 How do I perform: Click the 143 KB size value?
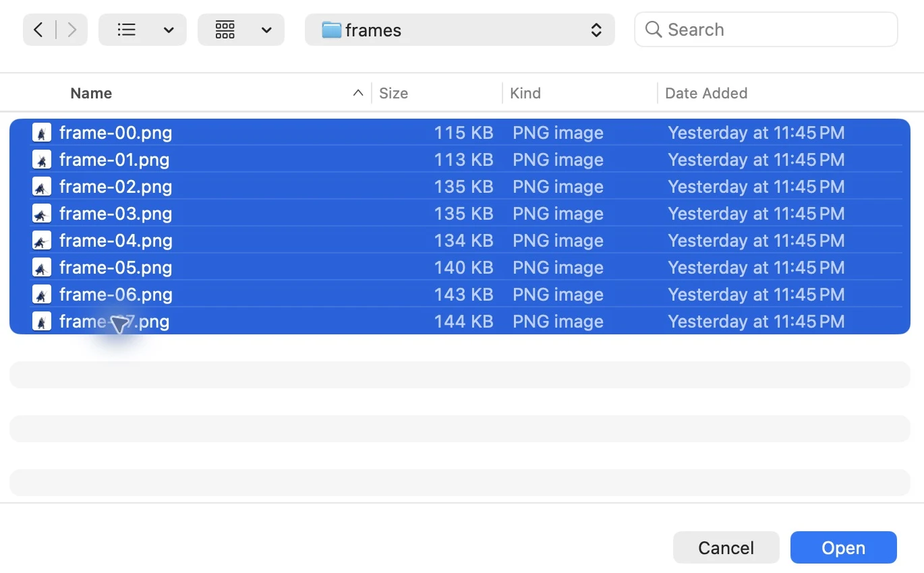463,295
